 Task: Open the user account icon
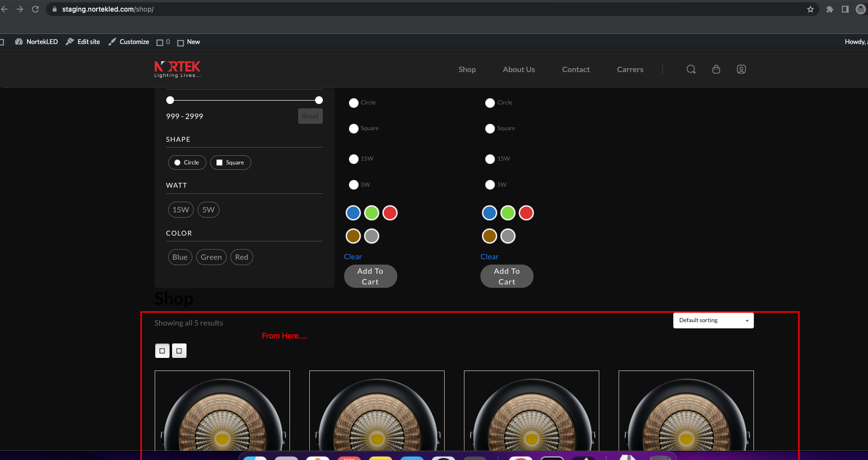[x=741, y=69]
